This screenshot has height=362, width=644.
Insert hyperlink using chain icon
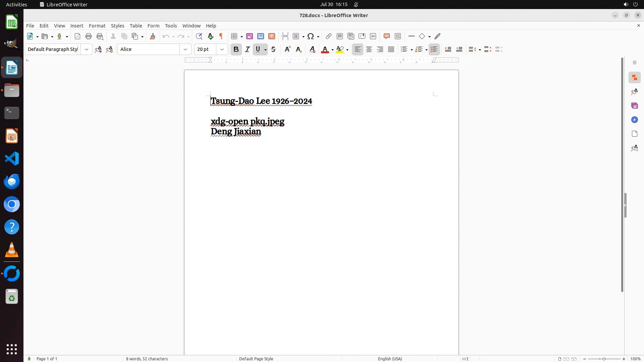(329, 37)
